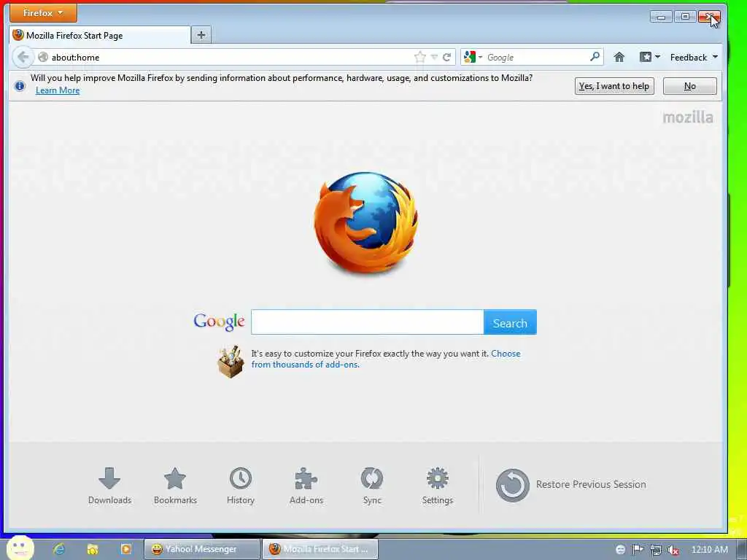The image size is (747, 560).
Task: Click the network tray icon
Action: coord(656,550)
